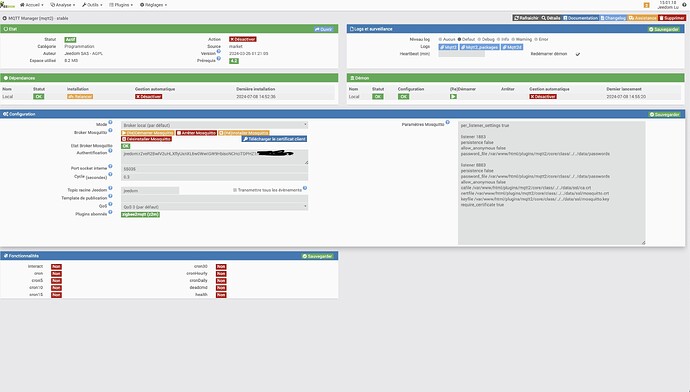This screenshot has height=392, width=690.
Task: Click the orange notification badge in top bar
Action: click(x=646, y=5)
